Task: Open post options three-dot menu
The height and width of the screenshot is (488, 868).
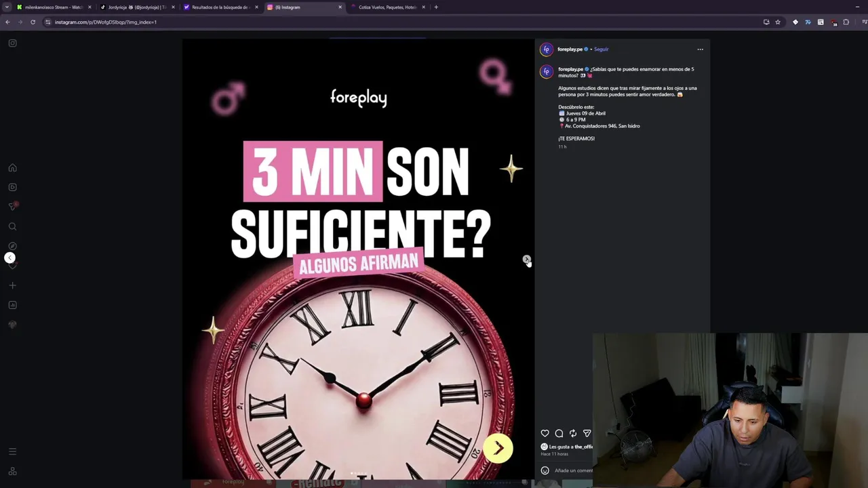Action: point(701,49)
